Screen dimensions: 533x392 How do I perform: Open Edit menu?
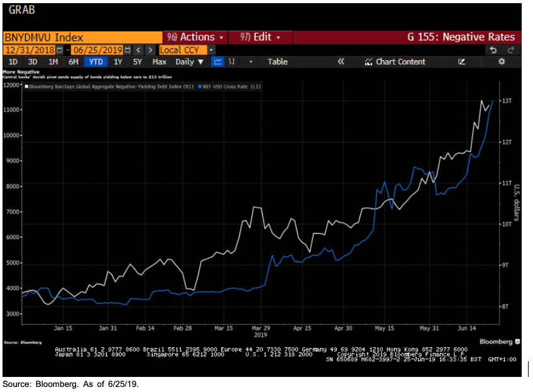point(260,37)
